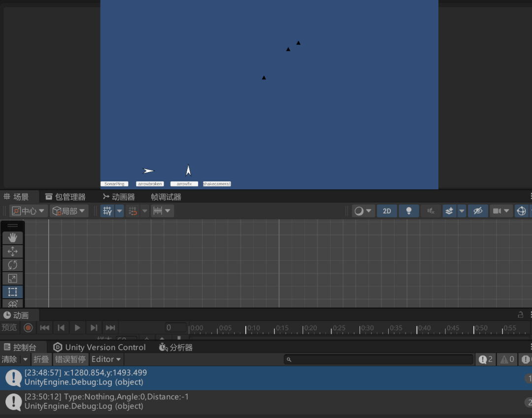Image resolution: width=532 pixels, height=418 pixels.
Task: Click the upward-pointing white arrow sprite
Action: pos(188,171)
